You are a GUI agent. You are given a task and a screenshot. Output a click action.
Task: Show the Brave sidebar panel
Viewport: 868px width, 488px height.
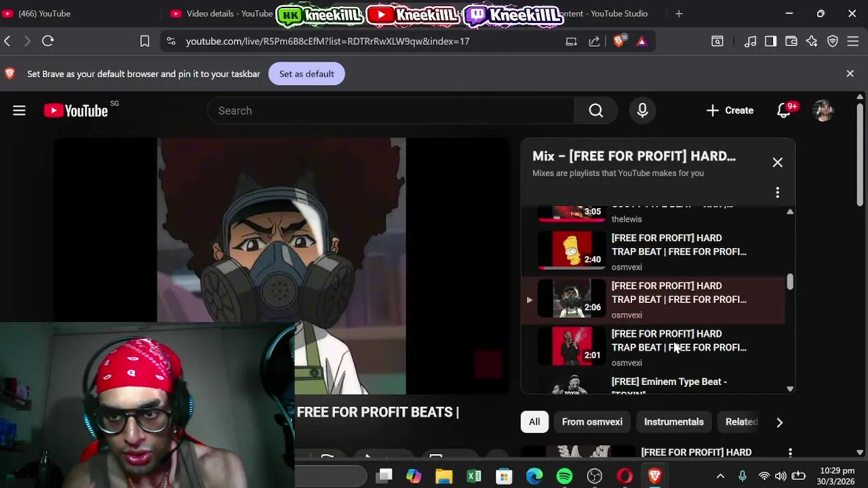[x=770, y=41]
